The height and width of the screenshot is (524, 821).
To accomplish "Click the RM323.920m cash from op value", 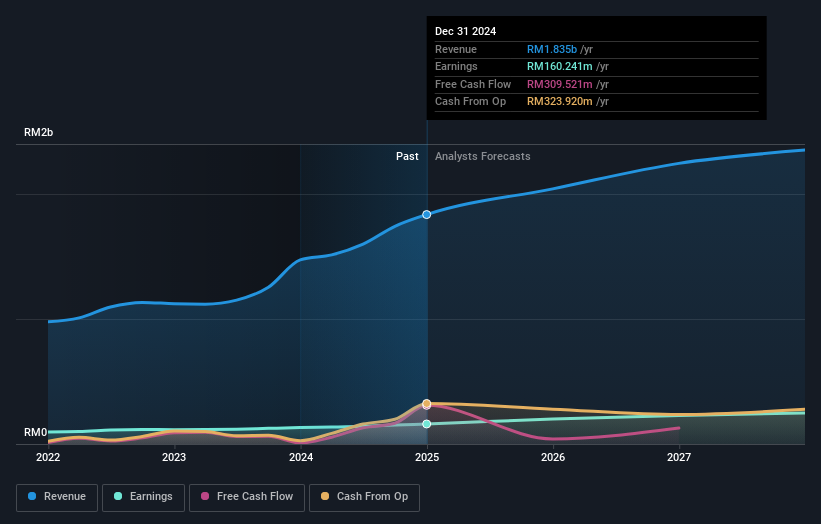I will 560,102.
